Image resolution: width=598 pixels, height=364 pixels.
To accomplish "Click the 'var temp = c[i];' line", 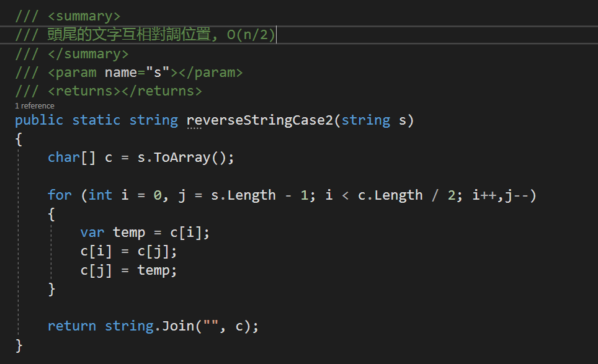I will pos(145,233).
